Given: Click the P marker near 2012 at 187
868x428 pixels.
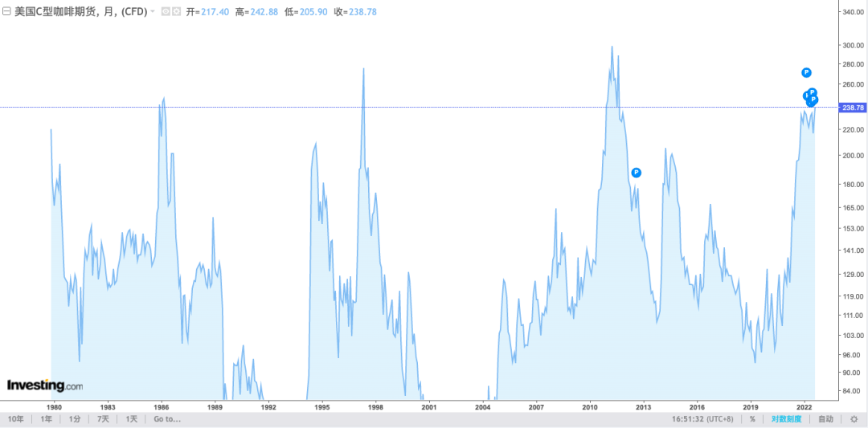Looking at the screenshot, I should (636, 173).
